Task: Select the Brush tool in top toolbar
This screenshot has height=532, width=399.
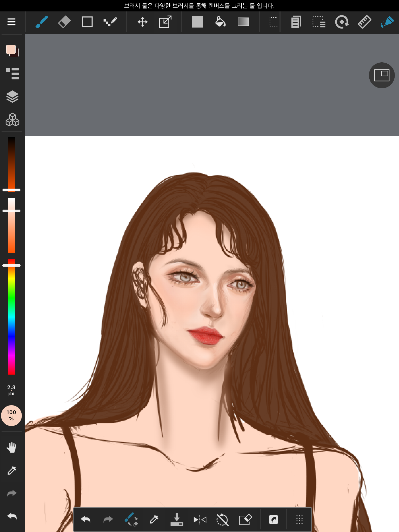Action: 42,22
